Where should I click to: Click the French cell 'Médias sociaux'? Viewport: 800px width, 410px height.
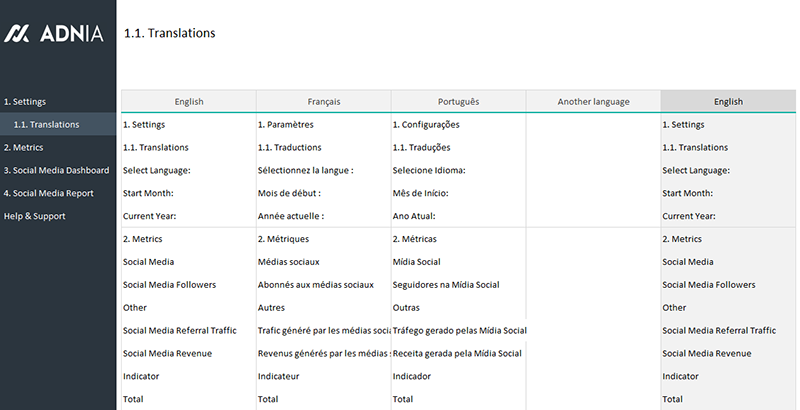(x=289, y=262)
